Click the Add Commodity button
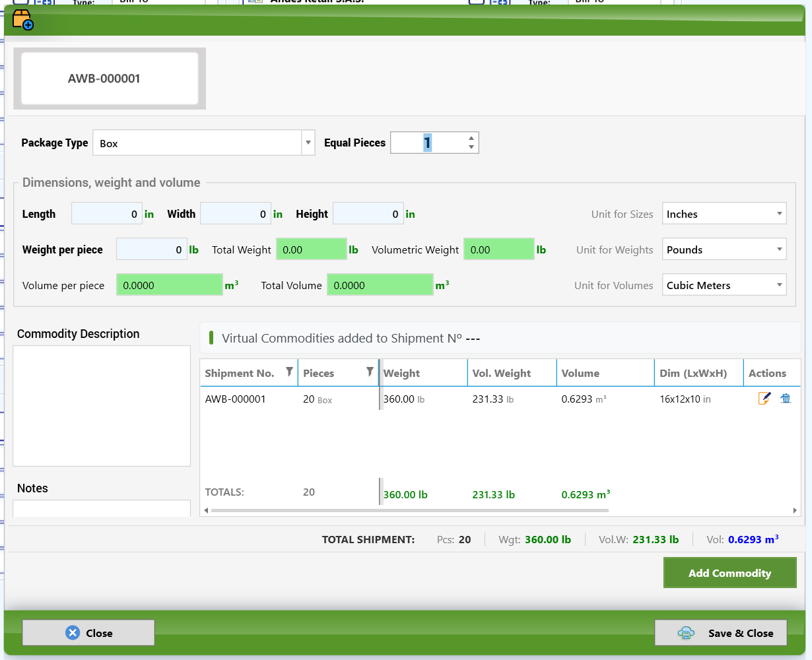 tap(729, 573)
